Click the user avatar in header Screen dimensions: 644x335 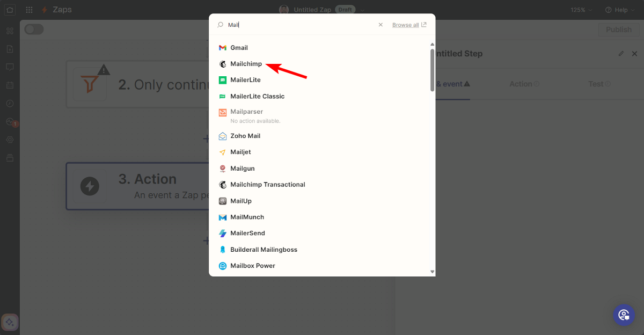click(284, 10)
